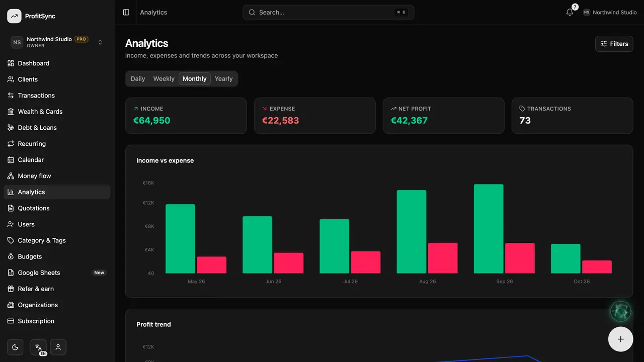Click the Sep 26 green income bar
This screenshot has width=644, height=362.
pyautogui.click(x=489, y=229)
